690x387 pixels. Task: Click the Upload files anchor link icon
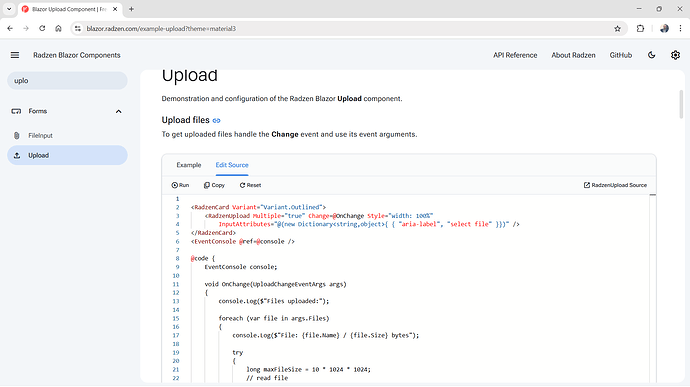pos(217,120)
